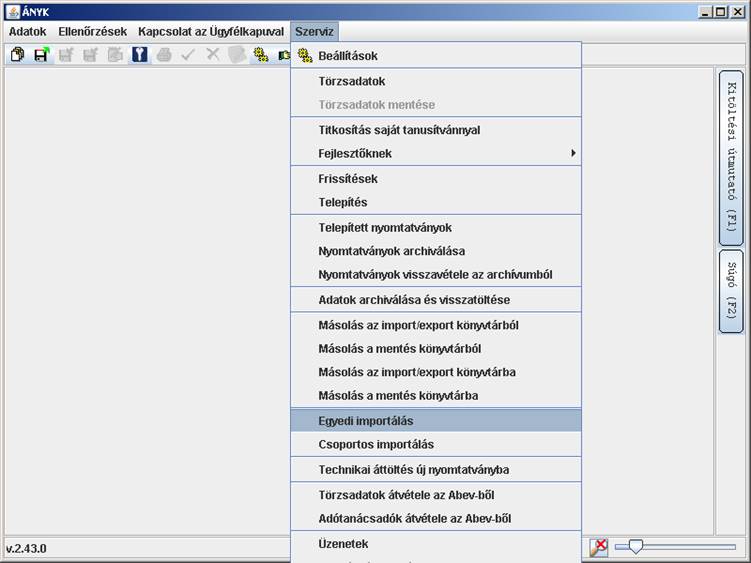Open Telepített nyomtatványok
The height and width of the screenshot is (563, 751).
point(436,228)
